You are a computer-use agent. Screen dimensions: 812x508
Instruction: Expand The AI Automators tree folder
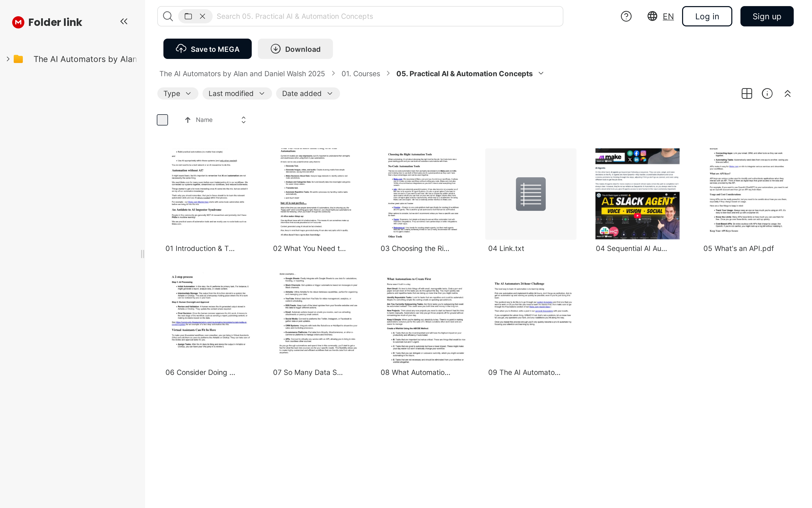8,59
